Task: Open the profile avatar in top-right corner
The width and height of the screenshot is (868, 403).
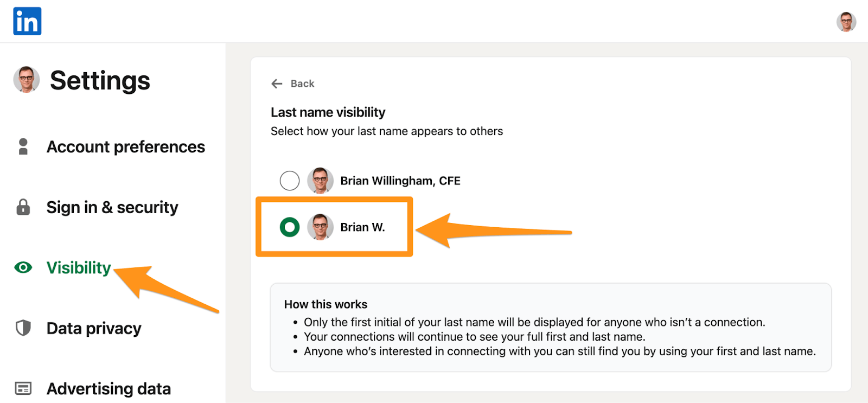Action: tap(846, 22)
